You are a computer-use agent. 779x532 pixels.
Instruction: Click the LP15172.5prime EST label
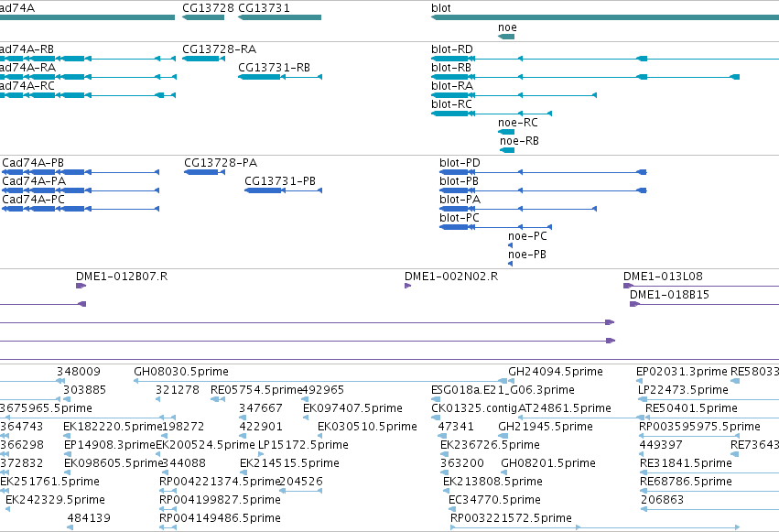(x=303, y=445)
